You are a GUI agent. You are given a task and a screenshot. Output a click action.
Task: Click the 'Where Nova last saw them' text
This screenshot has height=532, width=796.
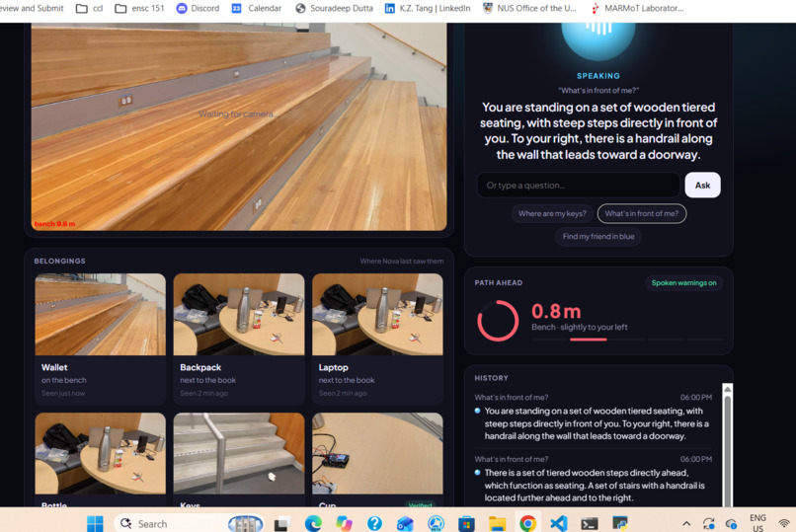coord(402,262)
